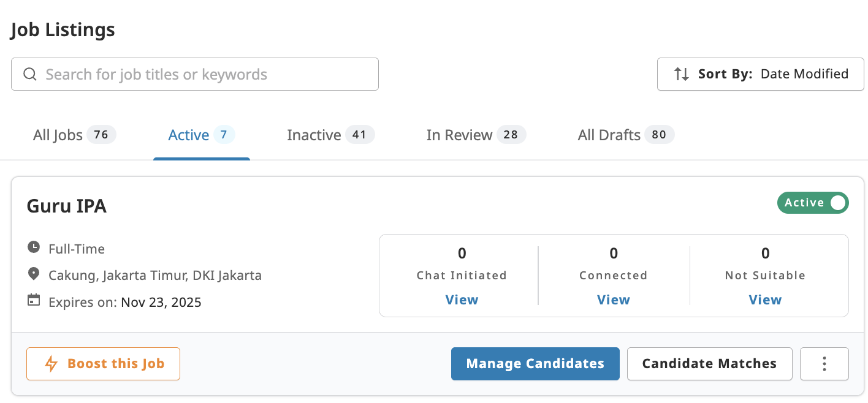Click the calendar icon next to expiration date
868x403 pixels.
34,300
